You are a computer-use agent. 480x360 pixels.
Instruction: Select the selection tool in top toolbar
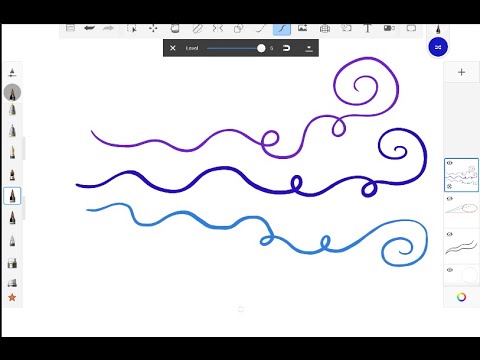pyautogui.click(x=132, y=29)
